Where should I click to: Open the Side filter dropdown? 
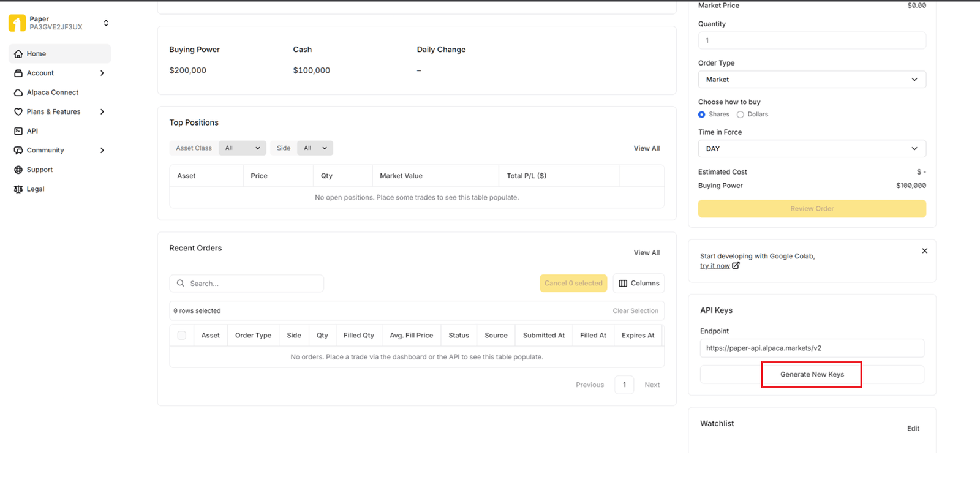click(315, 148)
